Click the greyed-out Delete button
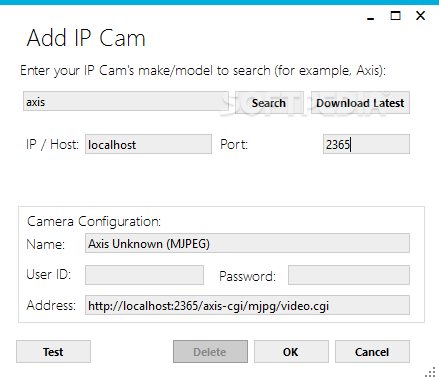439x381 pixels. (210, 352)
